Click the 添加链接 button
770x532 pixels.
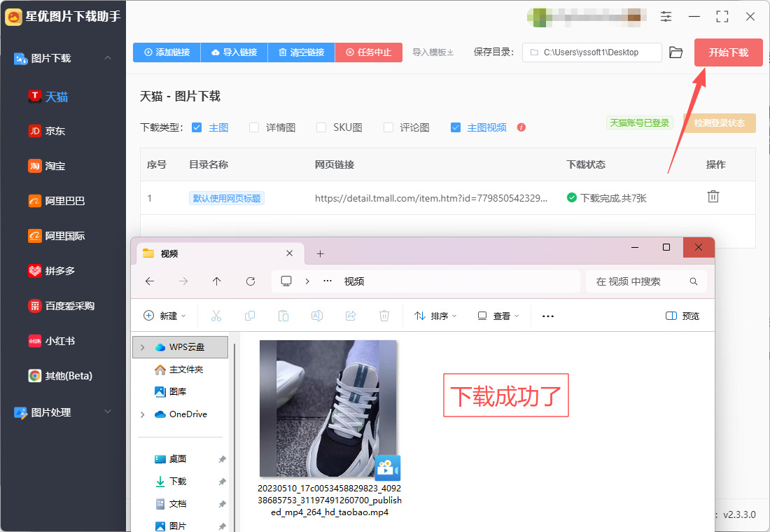click(167, 52)
